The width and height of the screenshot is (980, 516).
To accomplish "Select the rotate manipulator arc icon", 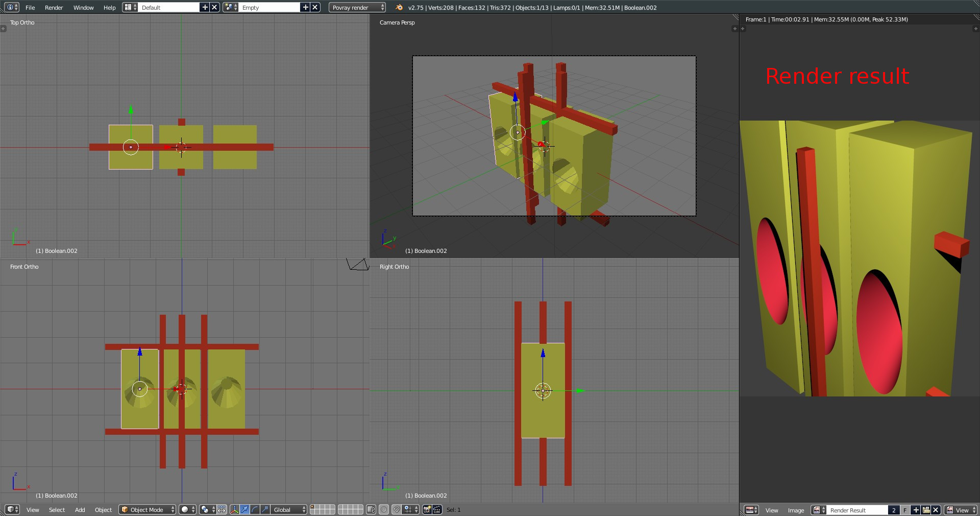I will [x=255, y=509].
